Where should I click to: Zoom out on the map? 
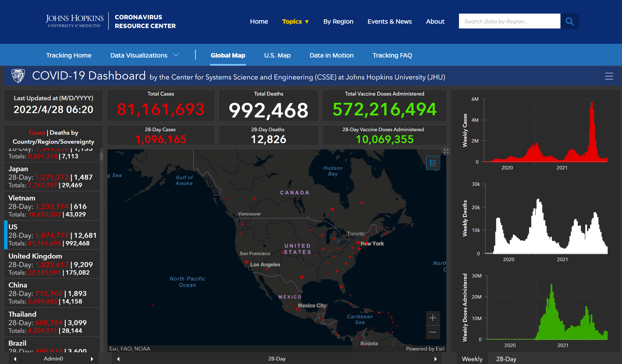[433, 332]
